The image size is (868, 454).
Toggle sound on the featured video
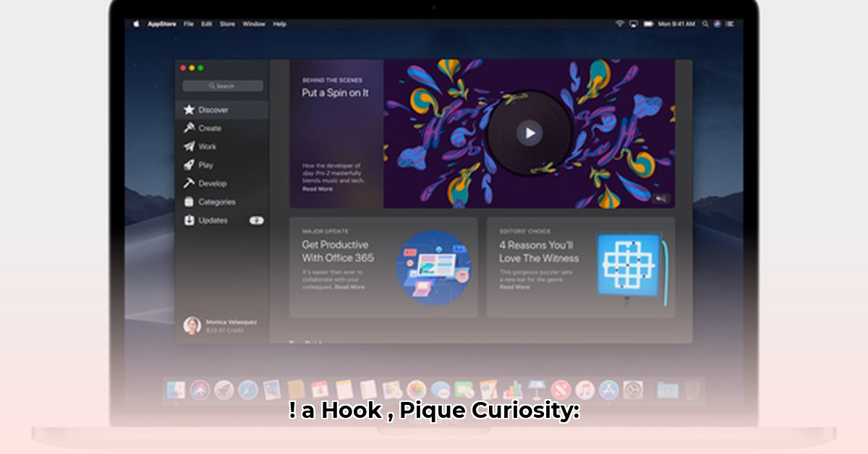coord(661,198)
